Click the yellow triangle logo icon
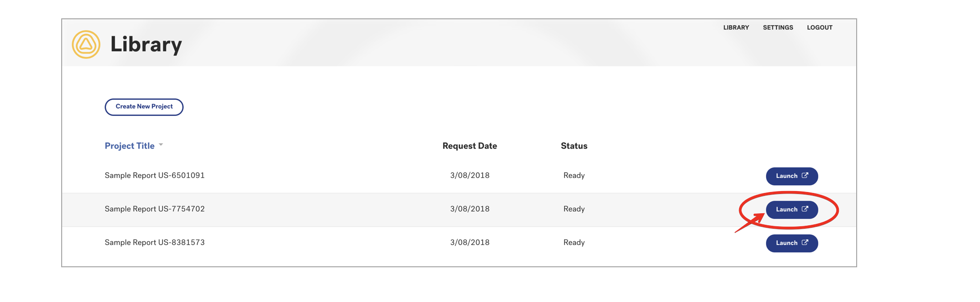Image resolution: width=980 pixels, height=302 pixels. pyautogui.click(x=86, y=44)
